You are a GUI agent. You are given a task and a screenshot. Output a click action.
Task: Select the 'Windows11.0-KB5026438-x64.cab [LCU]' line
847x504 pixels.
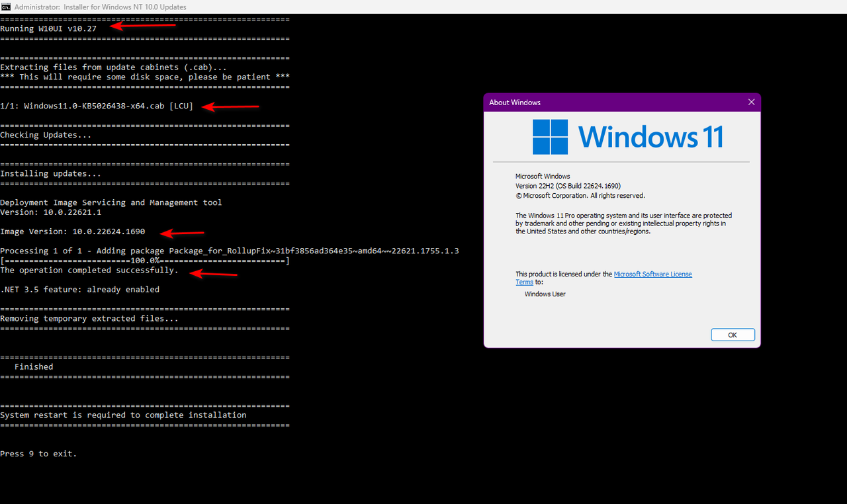point(97,106)
